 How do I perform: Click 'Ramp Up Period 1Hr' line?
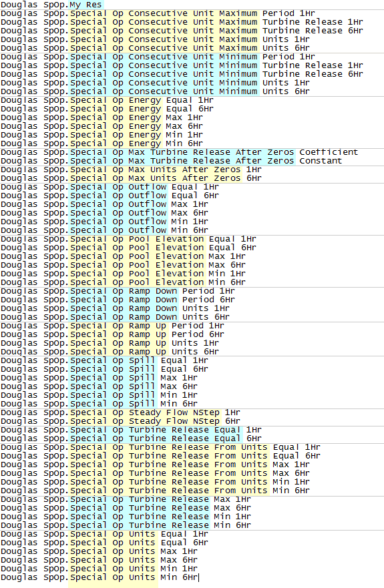pos(112,326)
